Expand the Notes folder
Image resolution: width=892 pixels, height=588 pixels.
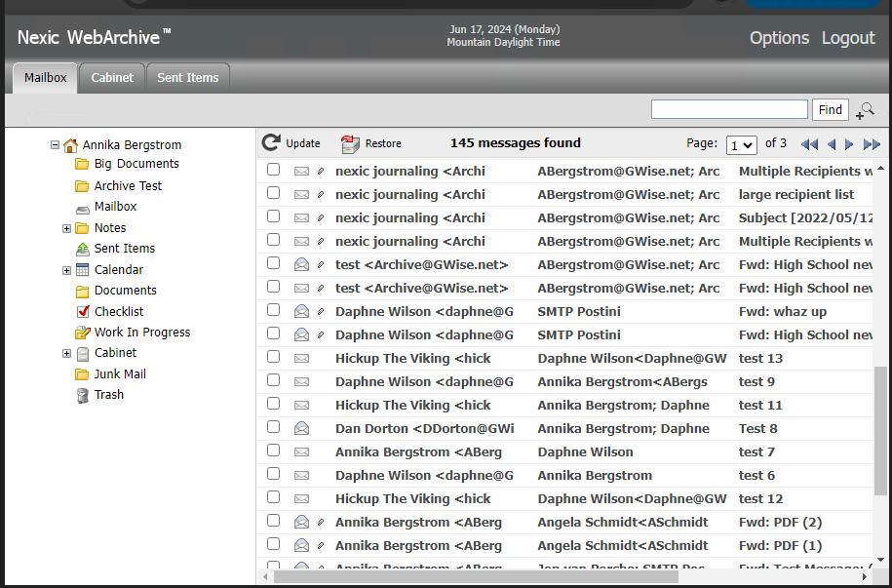coord(66,229)
